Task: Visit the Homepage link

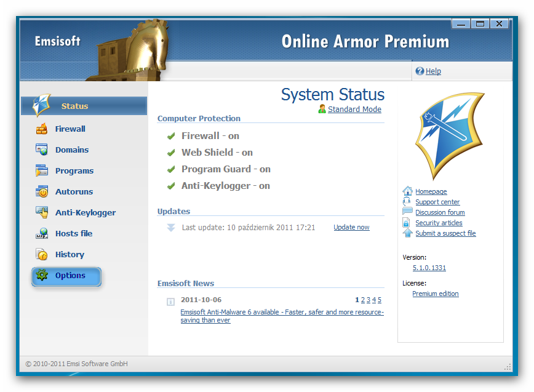Action: click(x=431, y=191)
